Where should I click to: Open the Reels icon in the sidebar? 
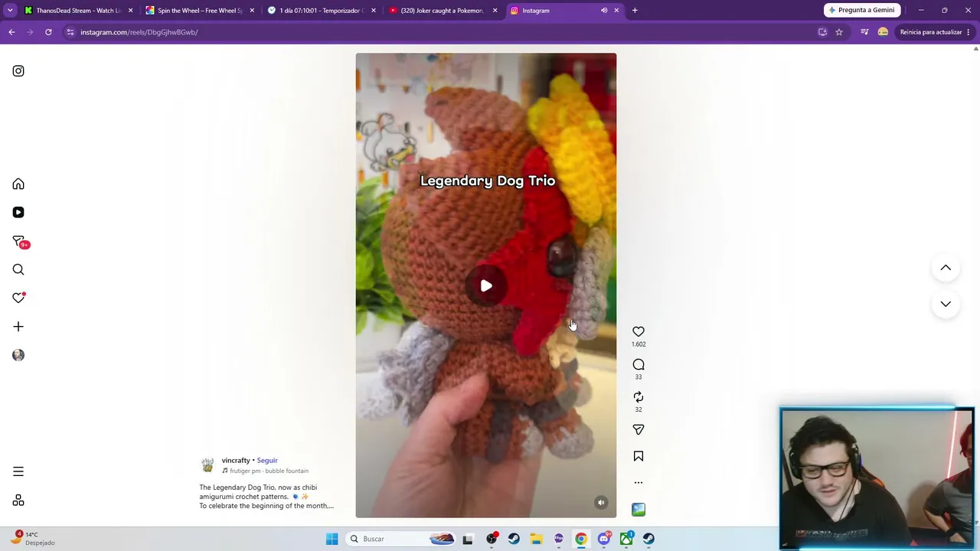coord(18,213)
